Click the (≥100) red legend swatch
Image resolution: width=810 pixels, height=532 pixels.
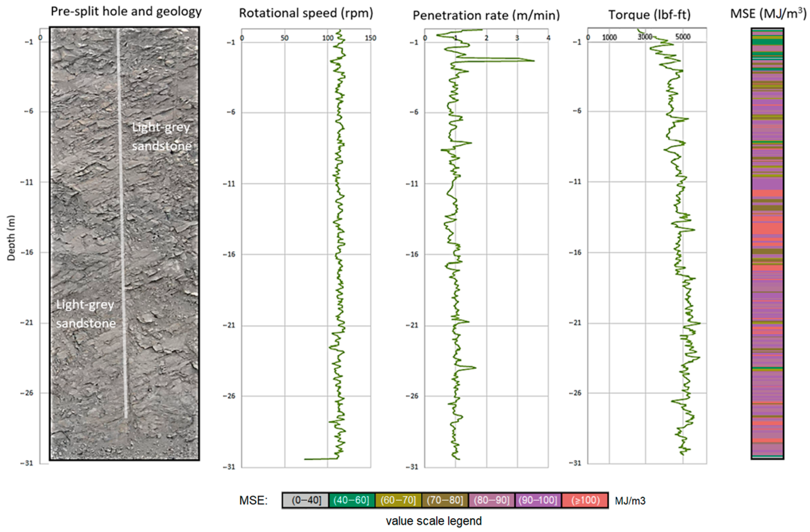585,500
